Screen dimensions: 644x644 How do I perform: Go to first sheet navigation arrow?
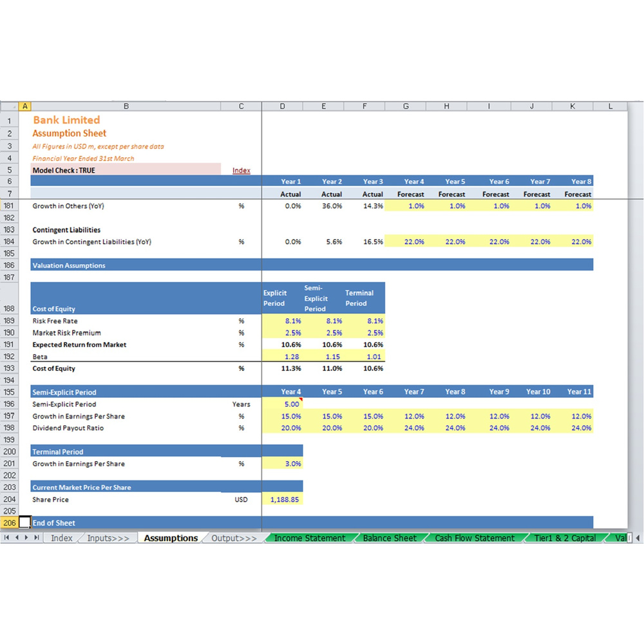[6, 538]
